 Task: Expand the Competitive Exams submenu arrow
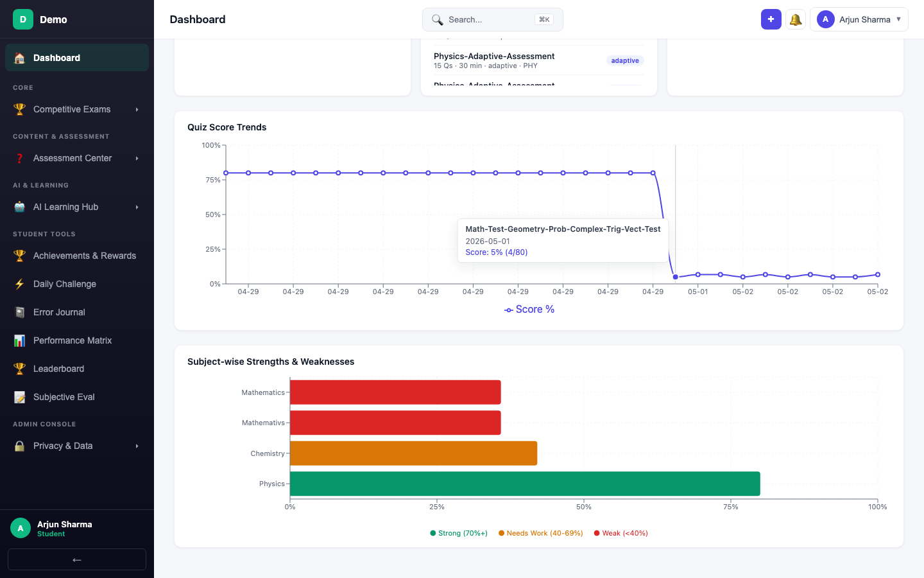click(137, 110)
